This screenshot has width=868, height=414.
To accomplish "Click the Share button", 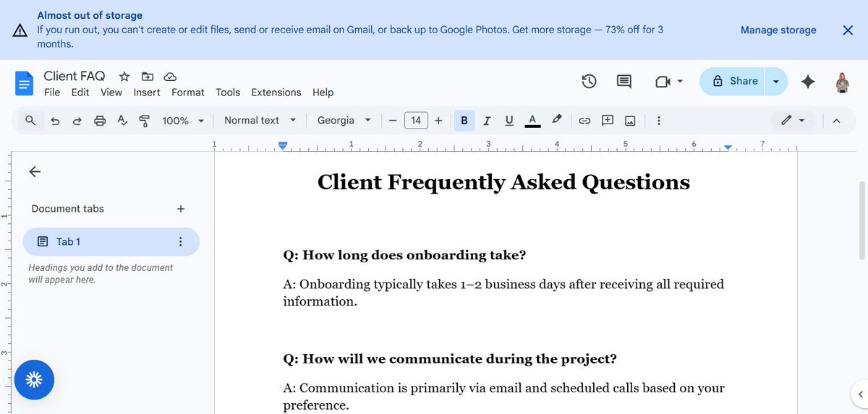I will 733,82.
